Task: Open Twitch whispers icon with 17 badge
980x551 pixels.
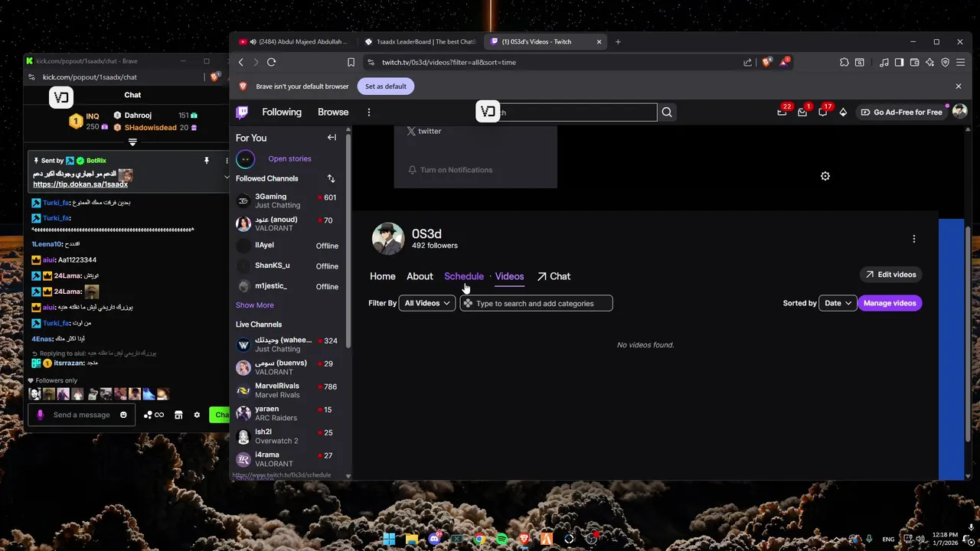Action: (x=822, y=112)
